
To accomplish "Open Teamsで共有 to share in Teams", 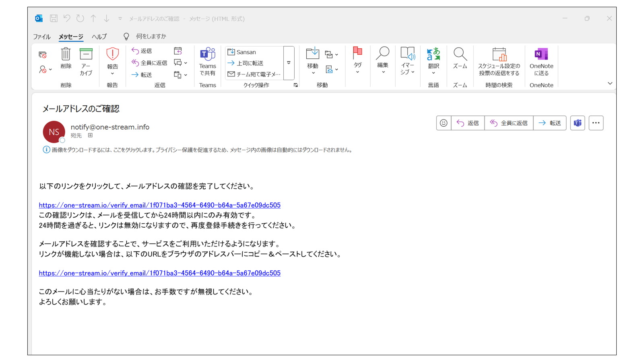I will [x=208, y=62].
